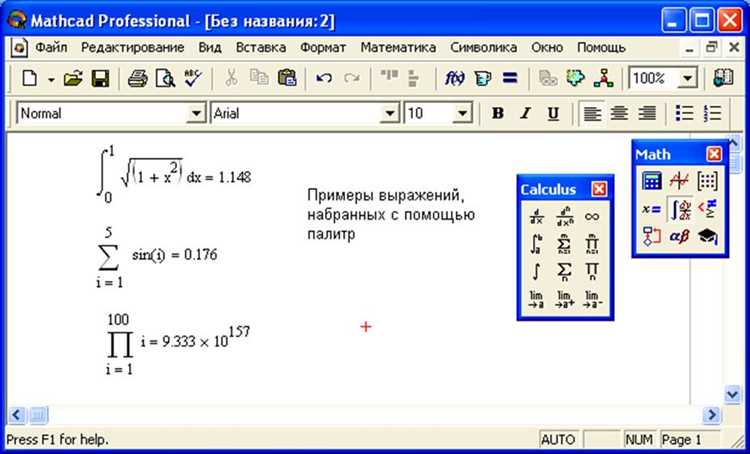Close the Calculus palette
The image size is (750, 454).
[x=599, y=189]
